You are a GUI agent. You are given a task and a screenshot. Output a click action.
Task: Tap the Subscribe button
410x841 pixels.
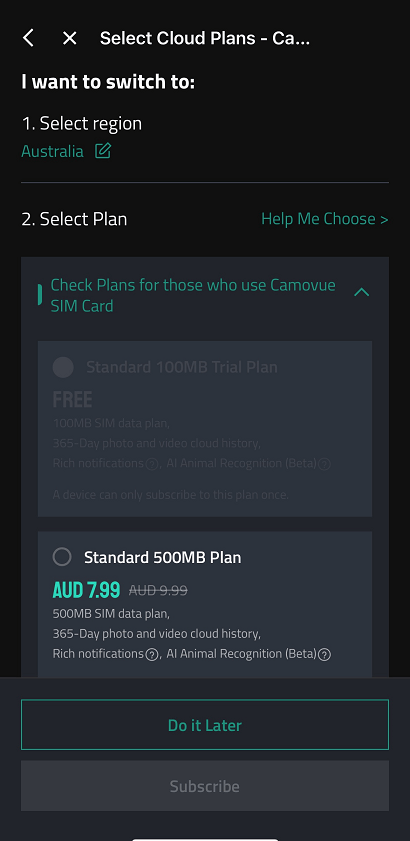tap(205, 786)
